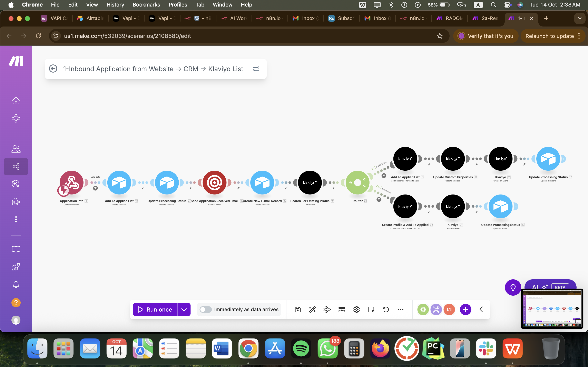Open Chrome's tab overview chevron
This screenshot has width=588, height=367.
click(x=579, y=18)
